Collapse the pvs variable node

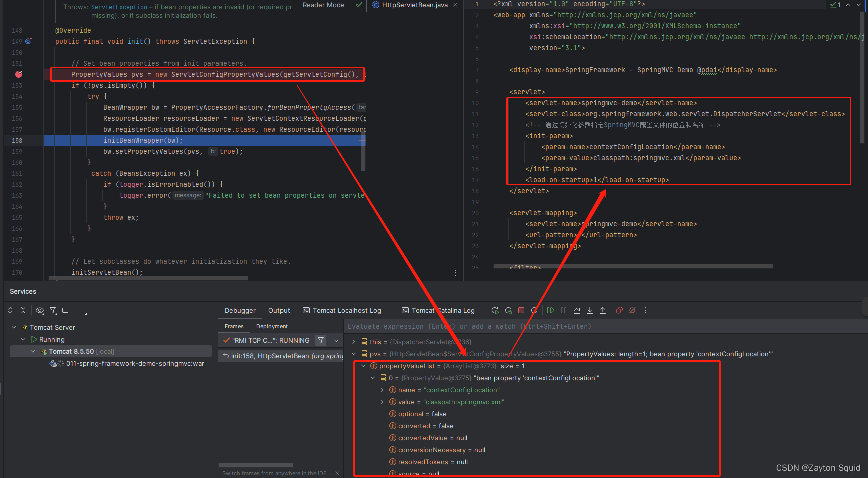(354, 354)
